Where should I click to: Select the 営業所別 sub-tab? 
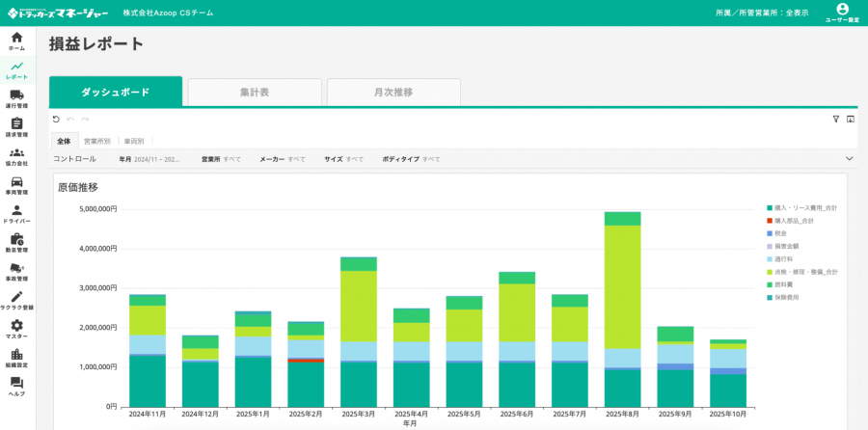tap(96, 141)
